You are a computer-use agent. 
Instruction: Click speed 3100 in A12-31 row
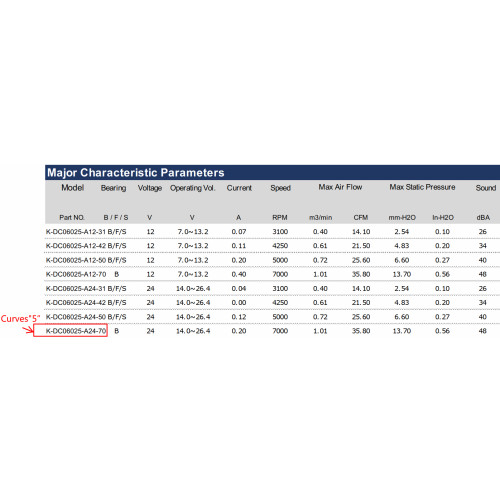pyautogui.click(x=280, y=232)
